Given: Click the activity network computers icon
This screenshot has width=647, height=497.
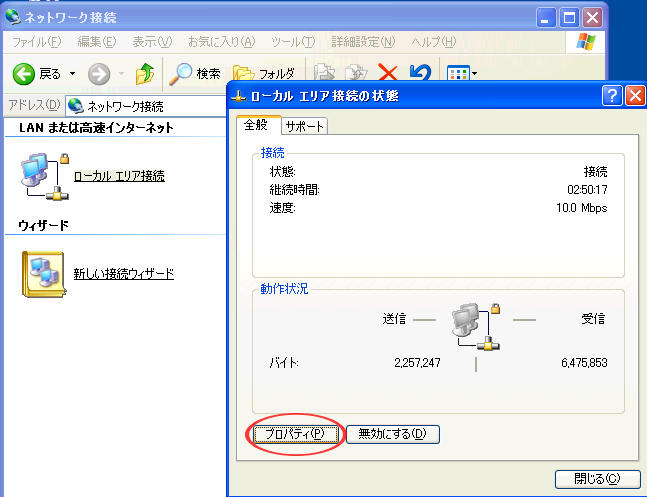Looking at the screenshot, I should (476, 327).
